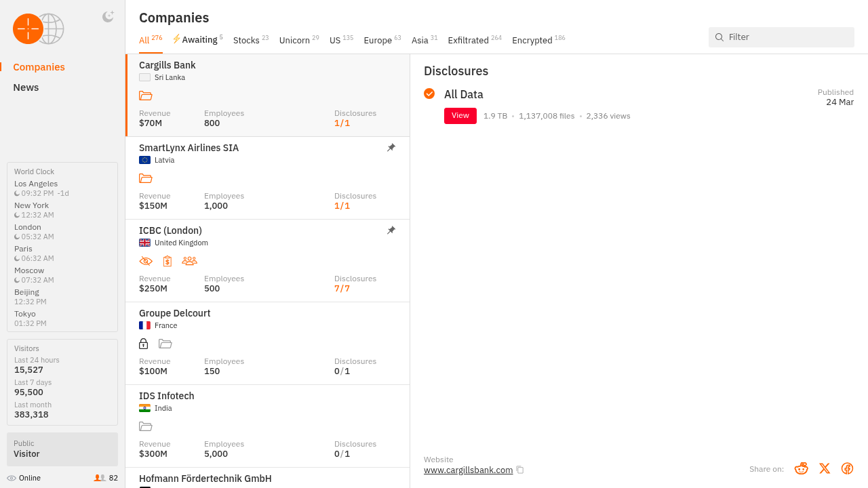This screenshot has height=488, width=868.
Task: Click IDS Infotech employees 5,000 value
Action: click(x=216, y=454)
